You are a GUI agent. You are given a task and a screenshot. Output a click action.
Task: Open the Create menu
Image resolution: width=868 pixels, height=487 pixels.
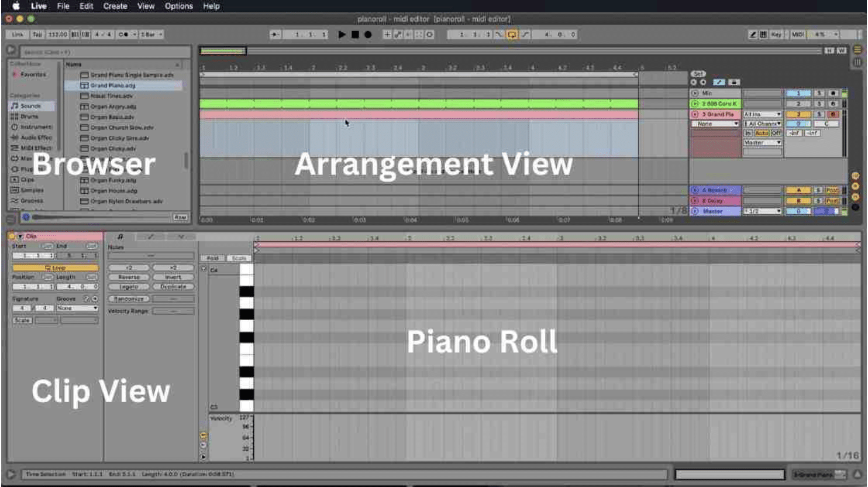coord(115,6)
